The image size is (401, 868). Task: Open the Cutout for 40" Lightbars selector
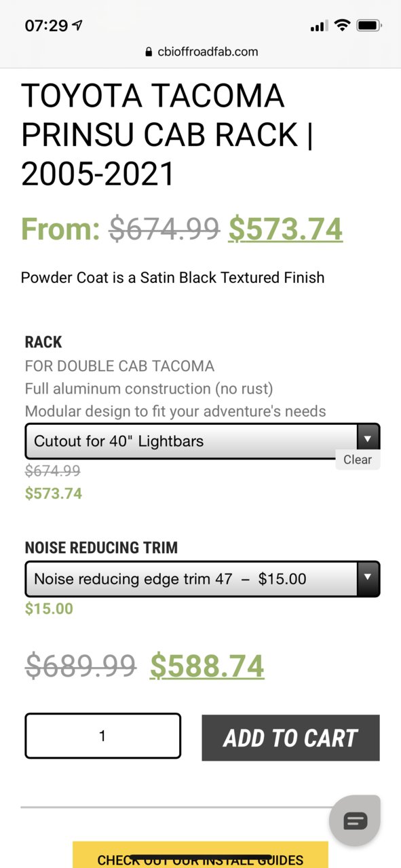coord(202,441)
